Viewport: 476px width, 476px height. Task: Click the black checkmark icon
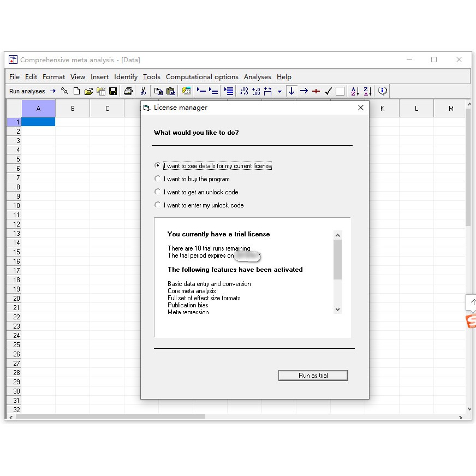coord(328,91)
